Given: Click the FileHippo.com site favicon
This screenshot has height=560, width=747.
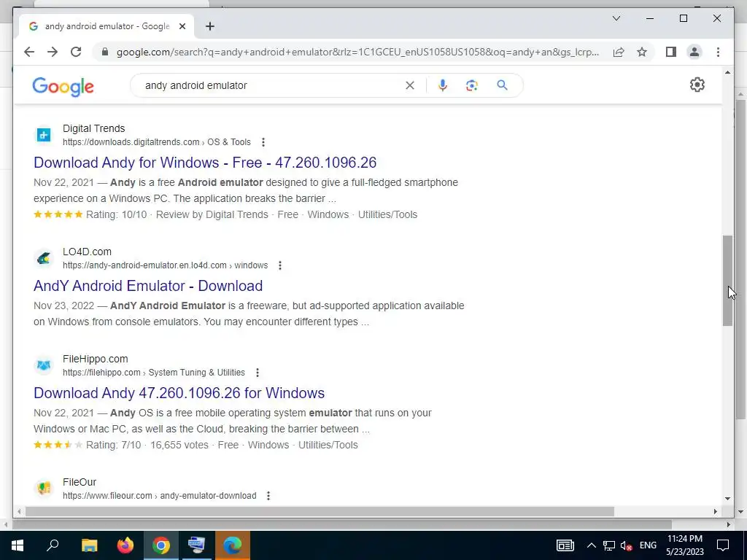Looking at the screenshot, I should tap(44, 365).
